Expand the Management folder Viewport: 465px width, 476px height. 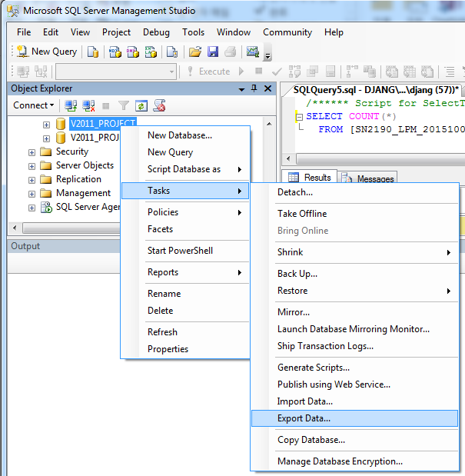pyautogui.click(x=32, y=194)
